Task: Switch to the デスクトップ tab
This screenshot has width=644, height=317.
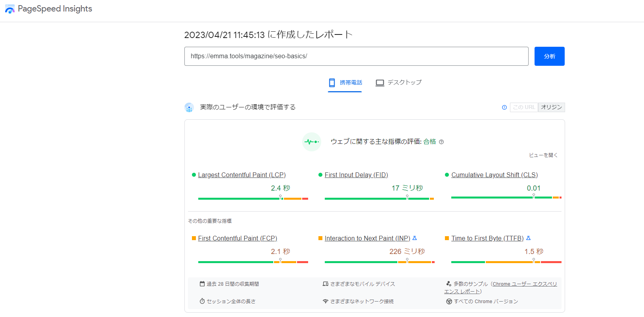Action: [x=399, y=82]
